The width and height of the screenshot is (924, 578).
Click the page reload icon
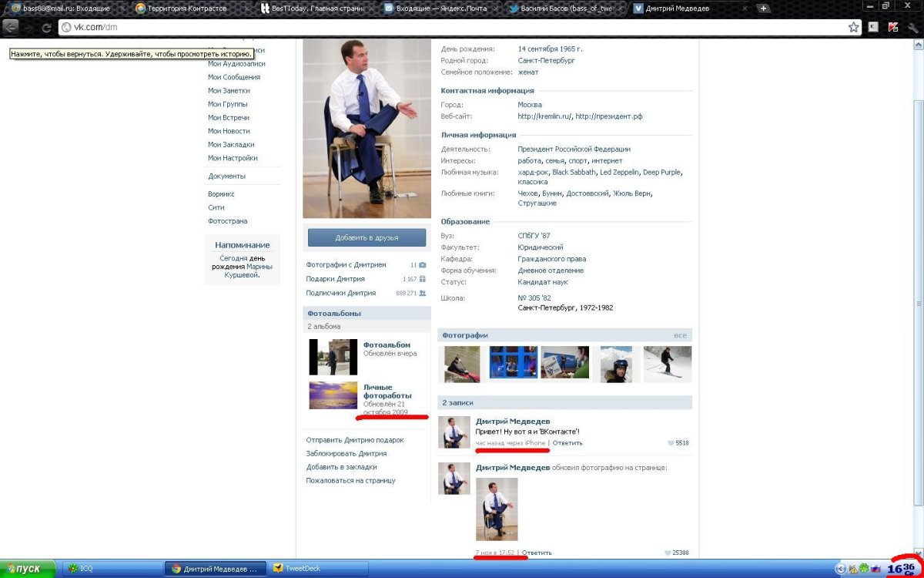[x=46, y=28]
